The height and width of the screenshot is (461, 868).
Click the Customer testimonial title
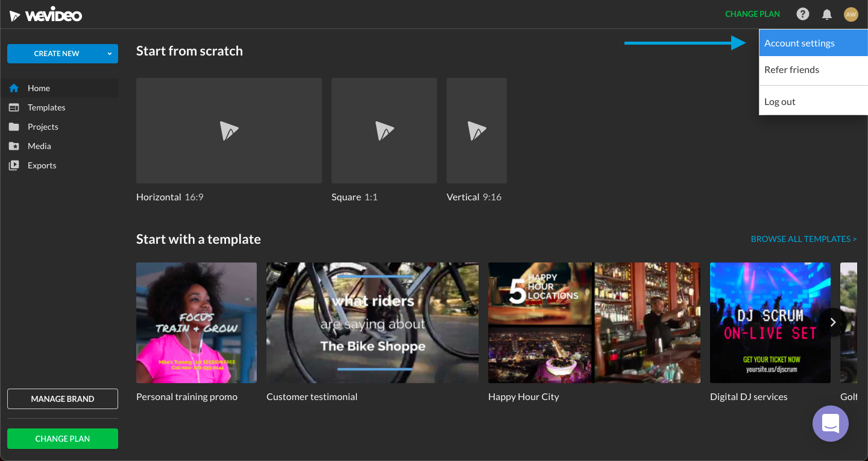tap(312, 397)
